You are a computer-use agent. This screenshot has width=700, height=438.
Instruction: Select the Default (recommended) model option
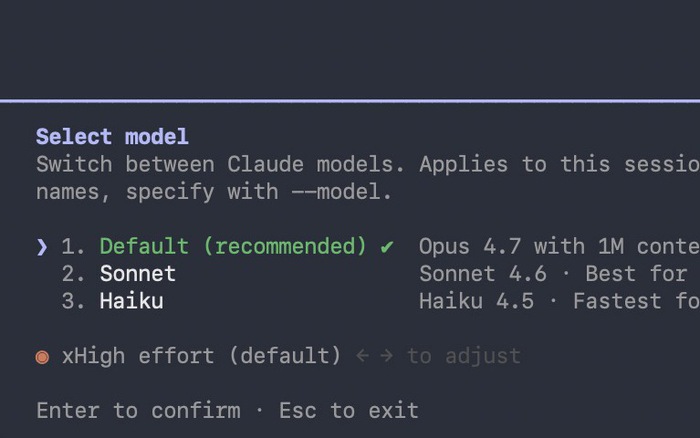pyautogui.click(x=233, y=246)
